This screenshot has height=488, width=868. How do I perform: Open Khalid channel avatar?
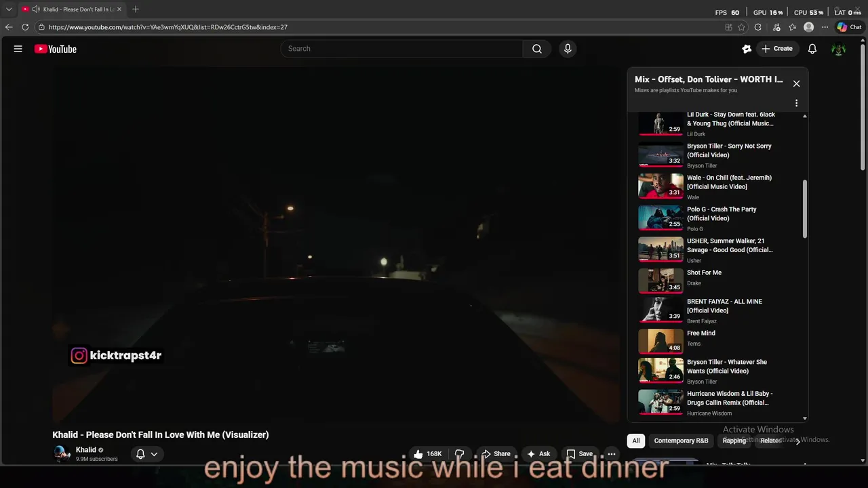62,453
